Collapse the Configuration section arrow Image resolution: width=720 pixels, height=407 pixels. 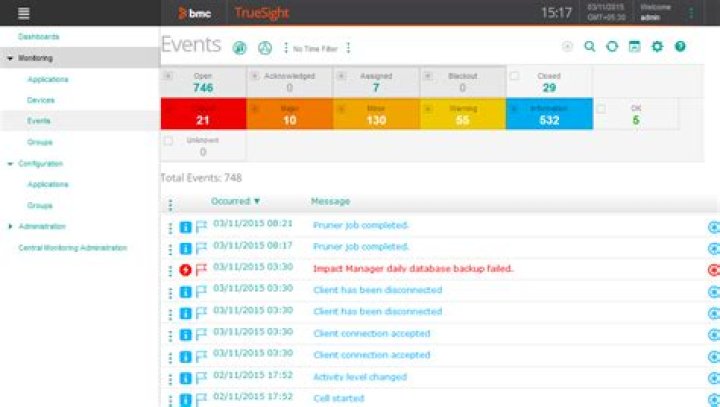point(10,164)
